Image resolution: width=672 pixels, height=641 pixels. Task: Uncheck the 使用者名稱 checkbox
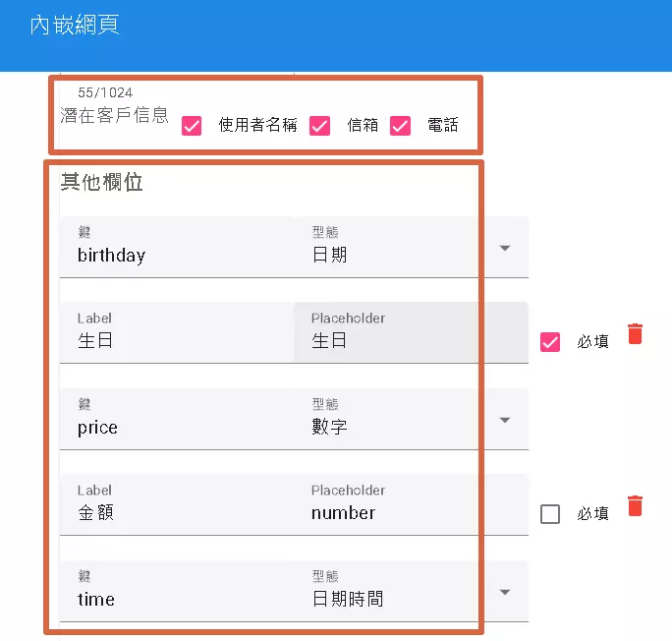coord(193,126)
